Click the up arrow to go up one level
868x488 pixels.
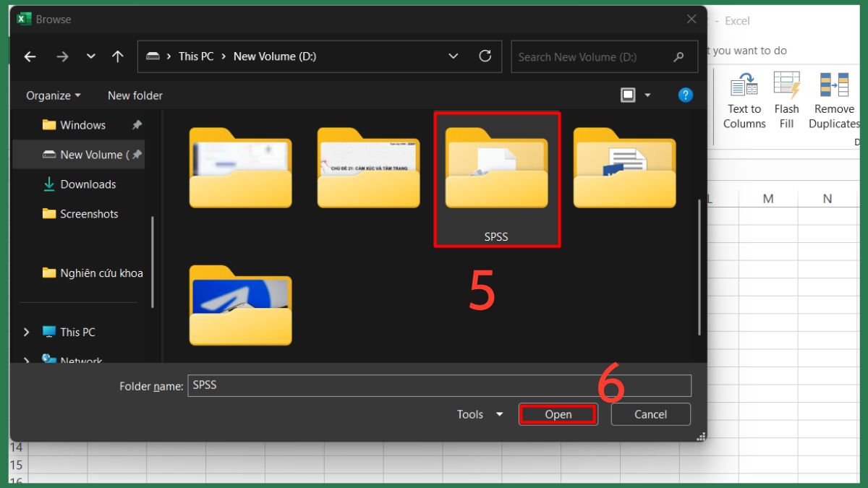coord(117,56)
